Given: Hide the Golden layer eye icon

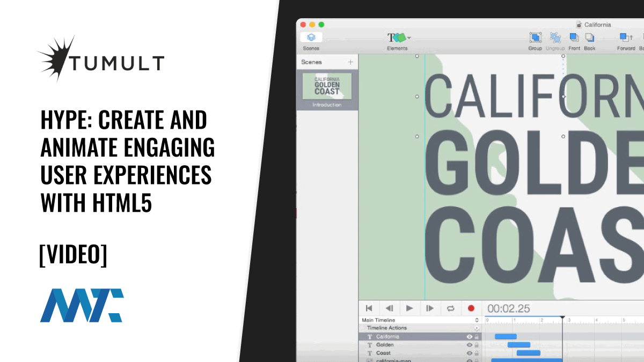Looking at the screenshot, I should (469, 345).
